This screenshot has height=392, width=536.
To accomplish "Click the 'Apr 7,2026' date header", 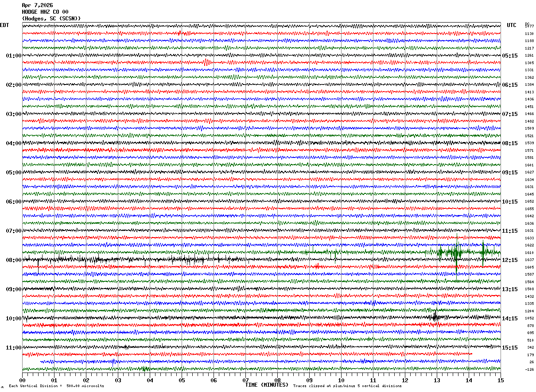I will coord(37,5).
